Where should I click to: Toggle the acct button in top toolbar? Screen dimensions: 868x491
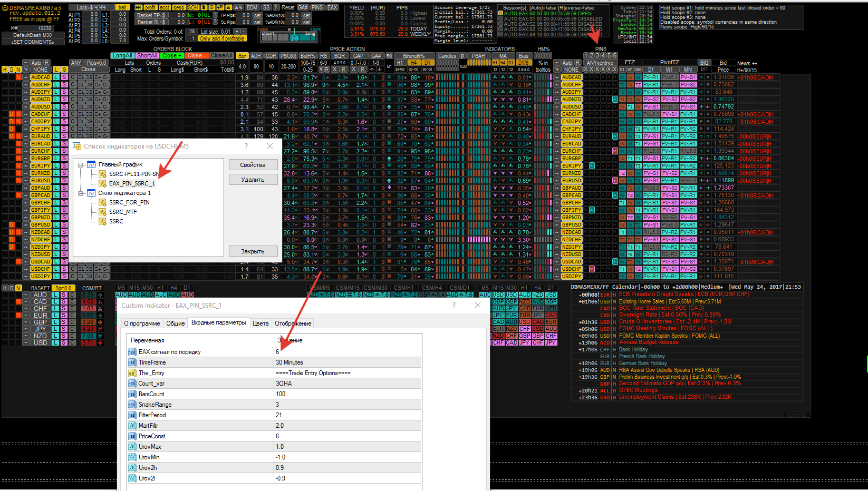click(165, 7)
